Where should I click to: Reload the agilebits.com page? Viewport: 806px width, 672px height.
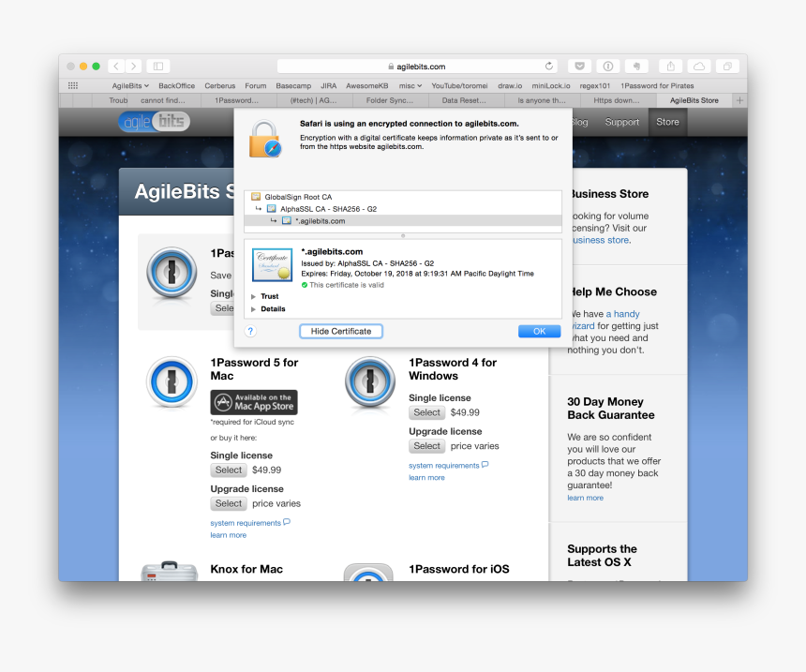(x=549, y=67)
